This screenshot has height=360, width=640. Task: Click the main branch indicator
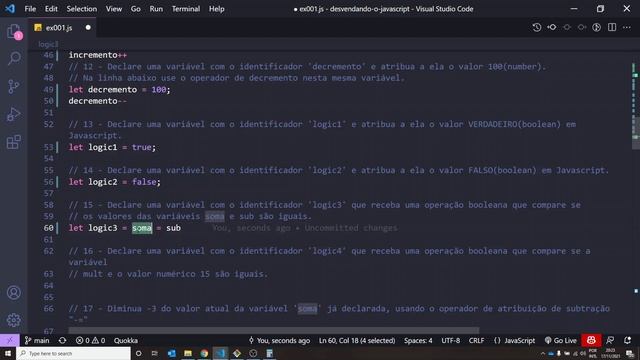[37, 340]
